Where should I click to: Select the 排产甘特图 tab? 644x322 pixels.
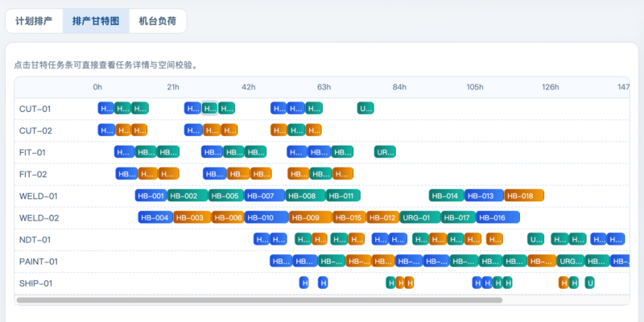point(96,21)
